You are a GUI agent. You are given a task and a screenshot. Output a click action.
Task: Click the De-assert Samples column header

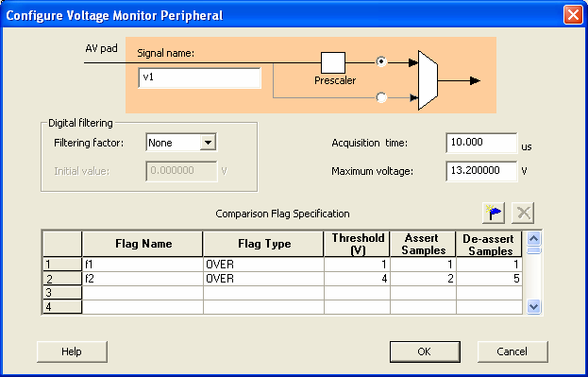coord(489,244)
